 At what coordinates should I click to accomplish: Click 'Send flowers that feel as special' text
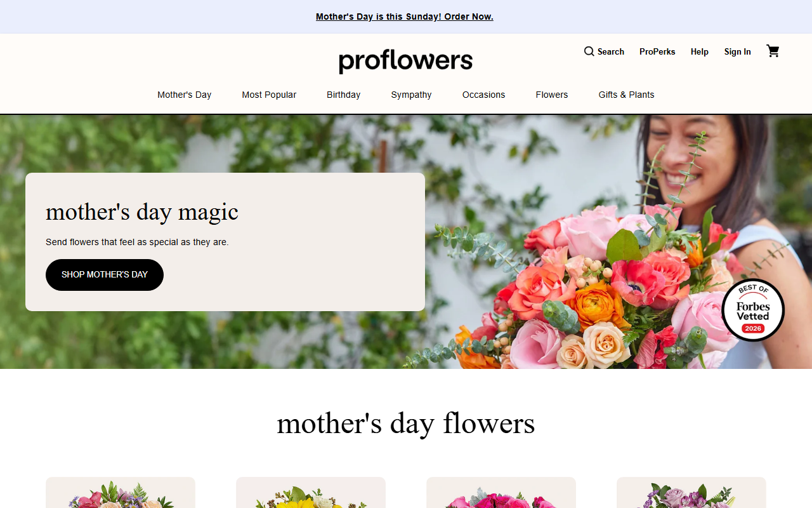point(137,242)
